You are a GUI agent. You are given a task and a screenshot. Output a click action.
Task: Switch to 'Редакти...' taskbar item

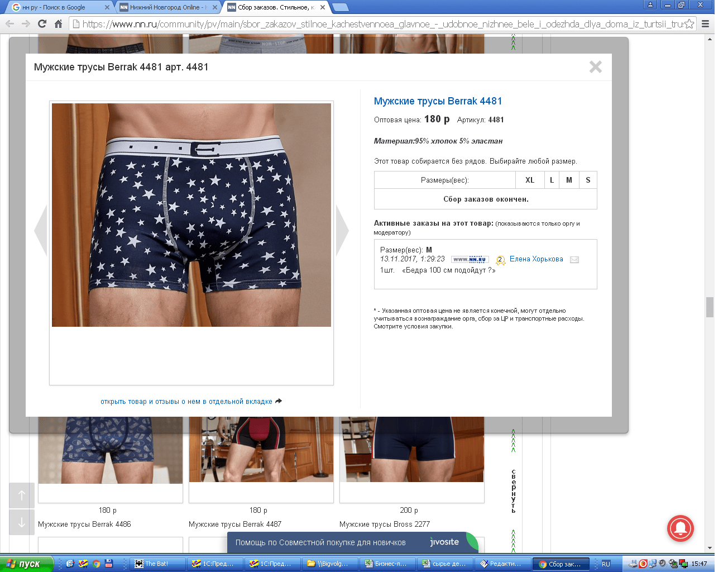[504, 564]
